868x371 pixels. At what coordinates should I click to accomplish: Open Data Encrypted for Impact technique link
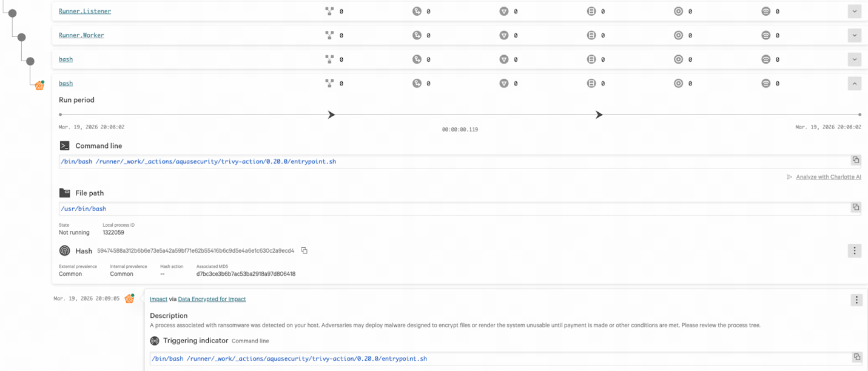pos(212,299)
